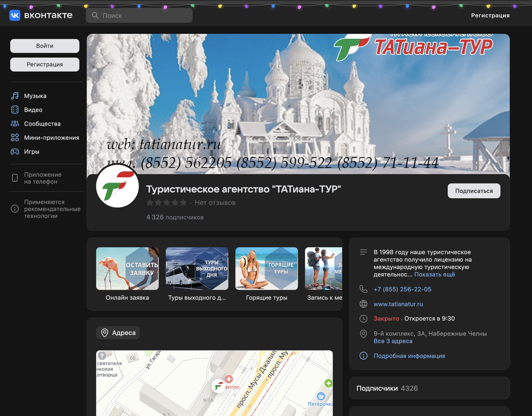
Task: Click the church cross map marker
Action: point(102,355)
